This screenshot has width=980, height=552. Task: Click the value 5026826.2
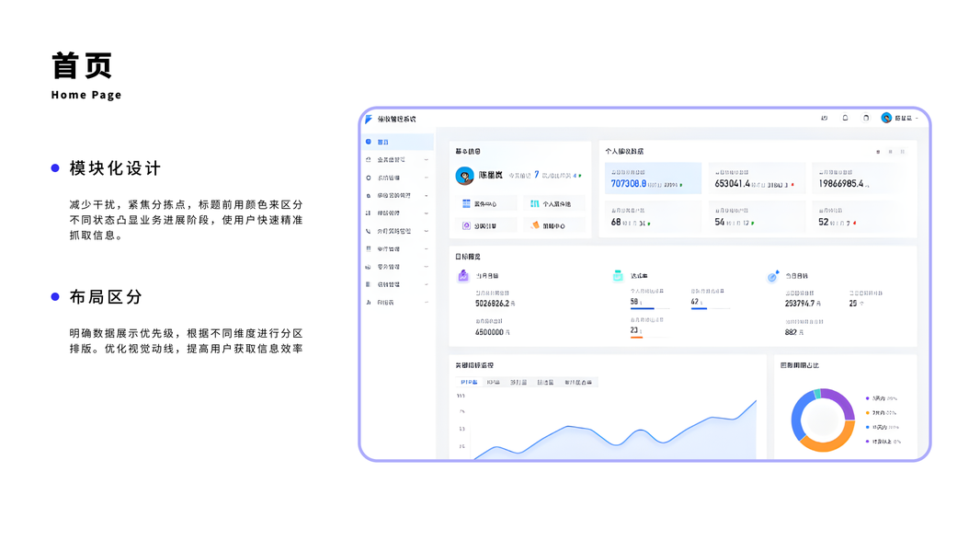pos(495,304)
